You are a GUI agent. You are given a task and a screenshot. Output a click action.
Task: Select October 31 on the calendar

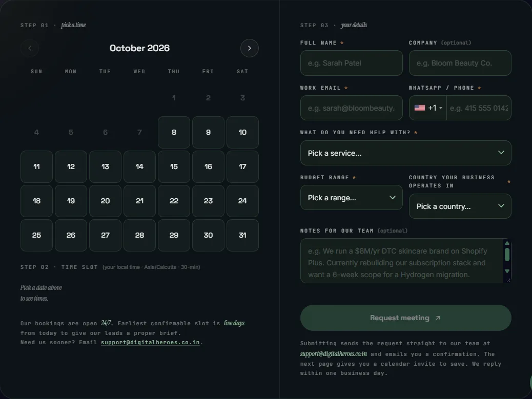point(242,235)
